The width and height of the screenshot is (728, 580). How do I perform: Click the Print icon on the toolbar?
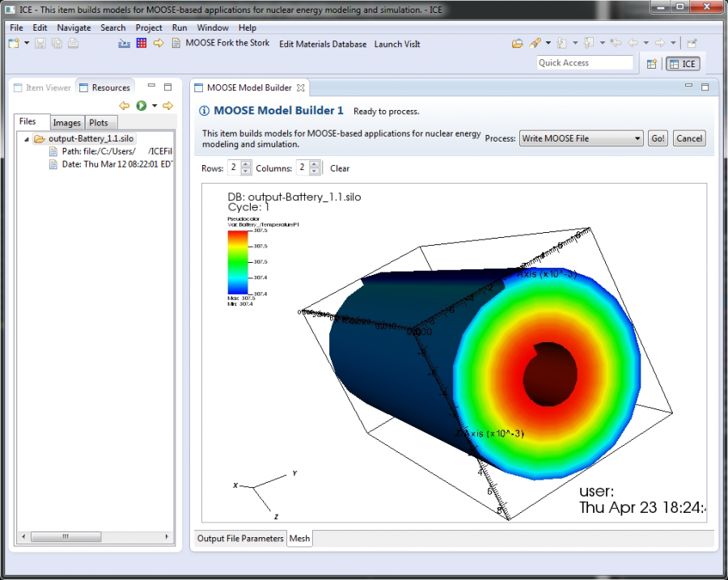point(73,43)
